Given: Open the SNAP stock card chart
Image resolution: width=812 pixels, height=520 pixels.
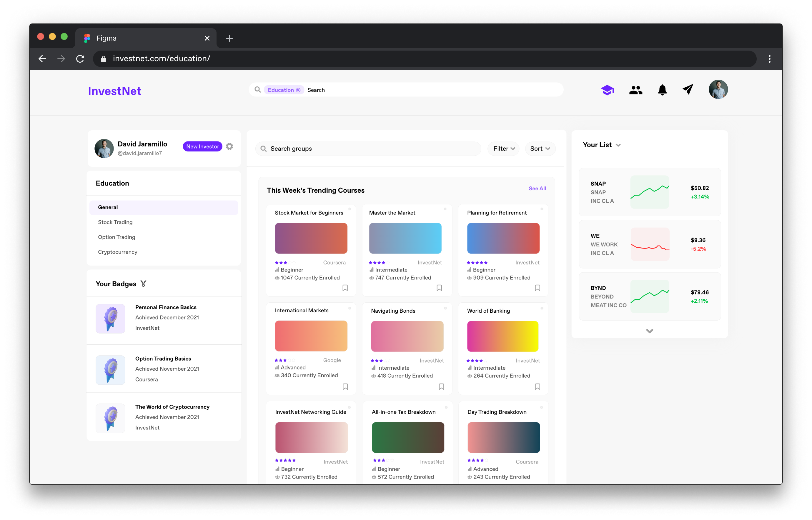Looking at the screenshot, I should click(x=649, y=192).
